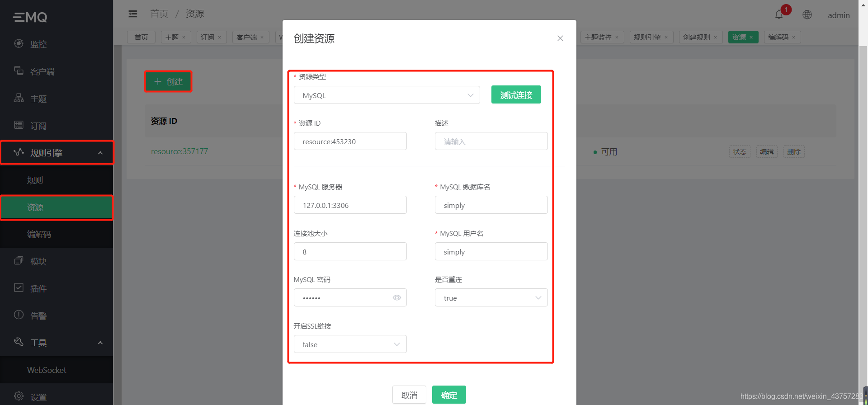Collapse the 规则引擎 menu chevron
The height and width of the screenshot is (405, 868).
point(100,153)
